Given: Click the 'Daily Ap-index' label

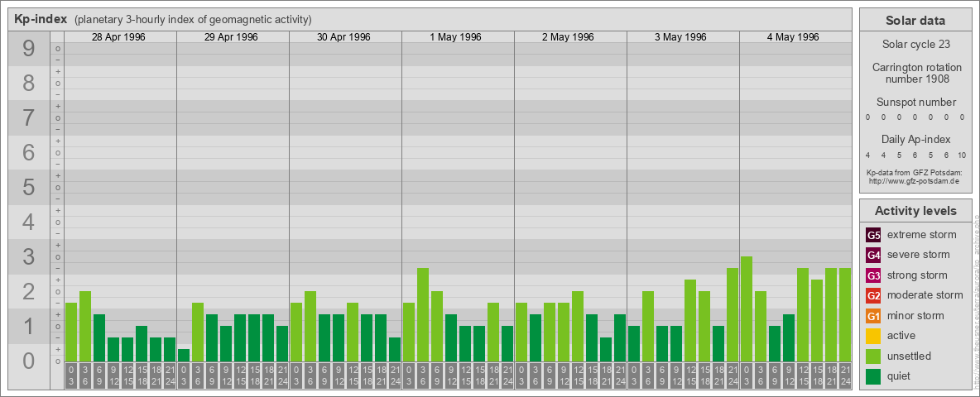Looking at the screenshot, I should click(916, 139).
